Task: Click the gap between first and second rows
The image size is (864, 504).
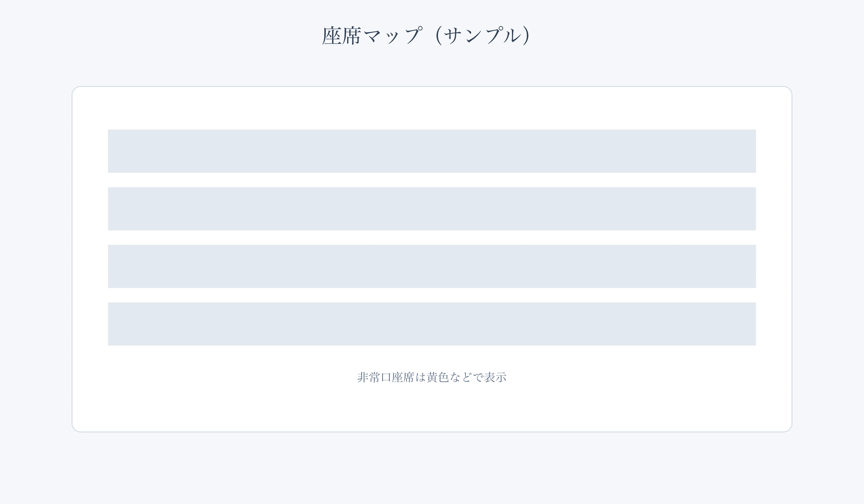Action: [x=432, y=180]
